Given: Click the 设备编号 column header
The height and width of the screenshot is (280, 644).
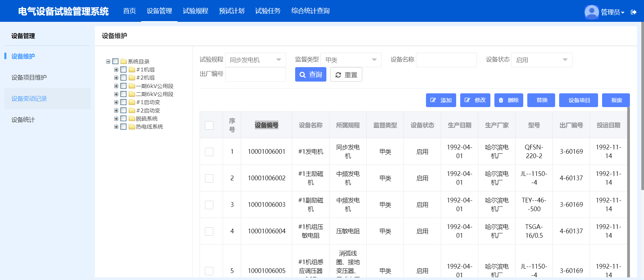Looking at the screenshot, I should pyautogui.click(x=267, y=125).
